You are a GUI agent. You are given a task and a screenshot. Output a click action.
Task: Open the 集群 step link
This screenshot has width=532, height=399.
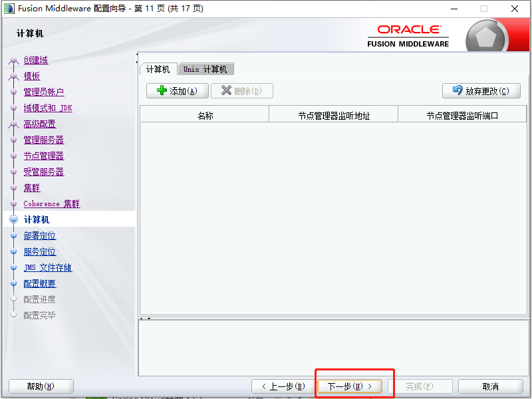point(32,188)
